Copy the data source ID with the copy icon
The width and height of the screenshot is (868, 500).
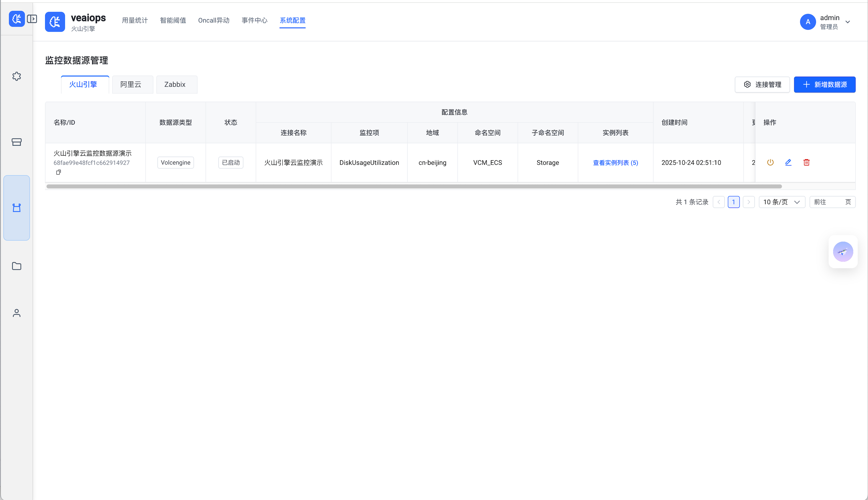tap(58, 172)
